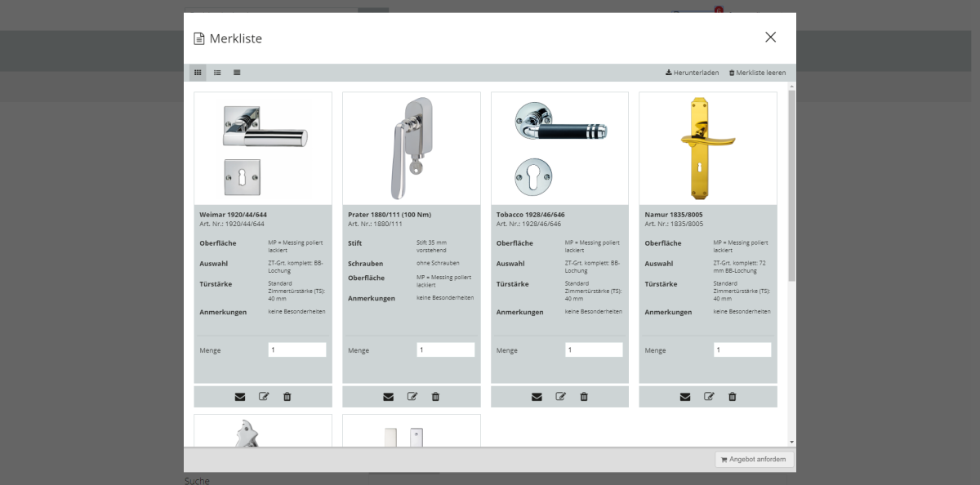Switch to grid view in Merkliste toolbar
980x485 pixels.
(198, 73)
